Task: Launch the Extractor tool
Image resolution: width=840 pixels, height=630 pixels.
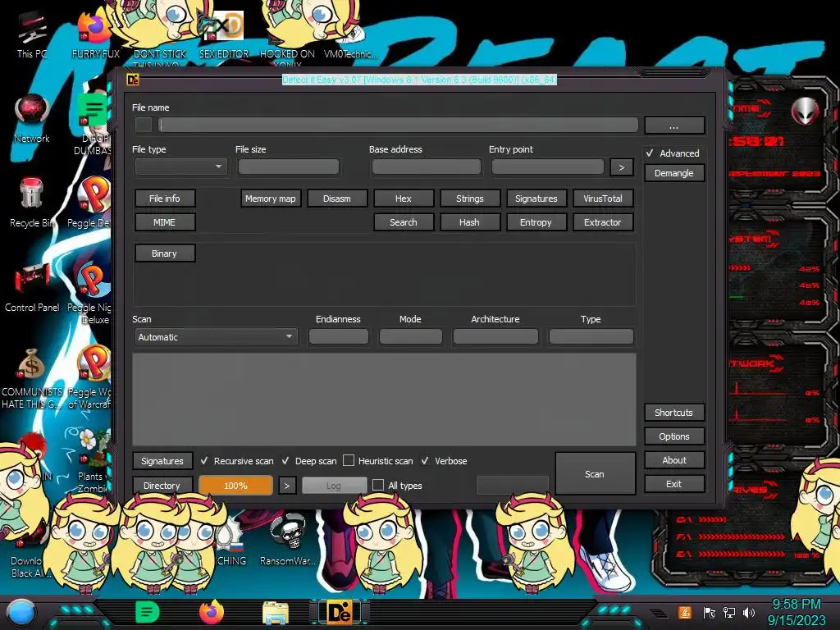Action: 603,222
